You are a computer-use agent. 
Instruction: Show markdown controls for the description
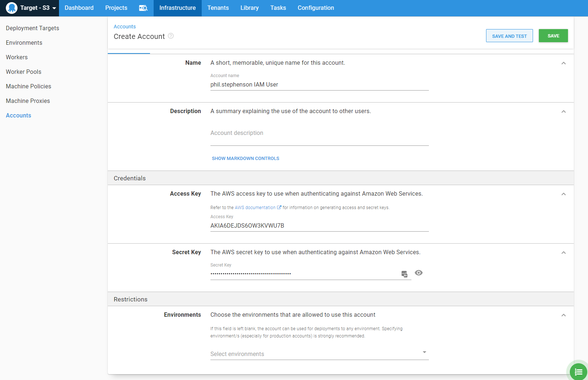point(245,158)
